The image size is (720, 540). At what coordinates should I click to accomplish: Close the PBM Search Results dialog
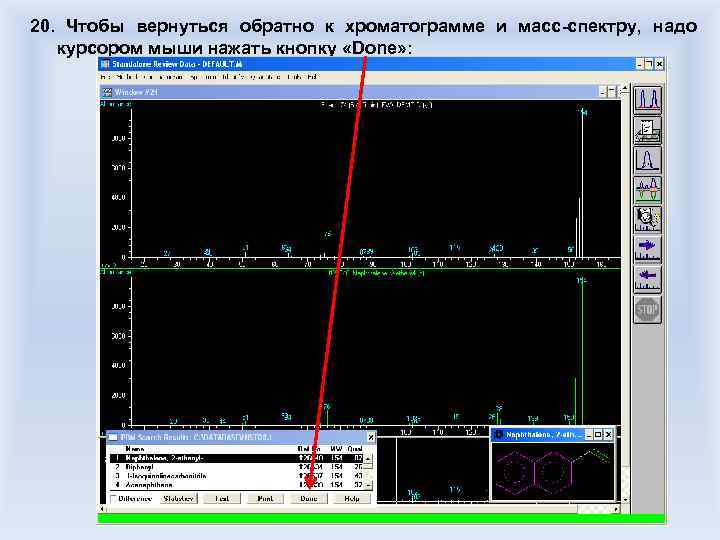click(371, 437)
